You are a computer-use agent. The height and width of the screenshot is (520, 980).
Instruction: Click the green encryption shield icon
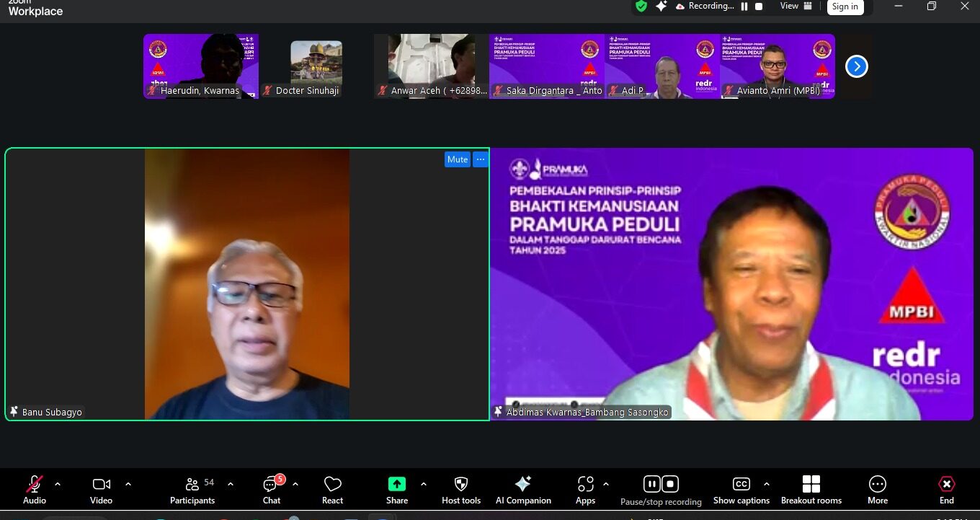(x=641, y=6)
